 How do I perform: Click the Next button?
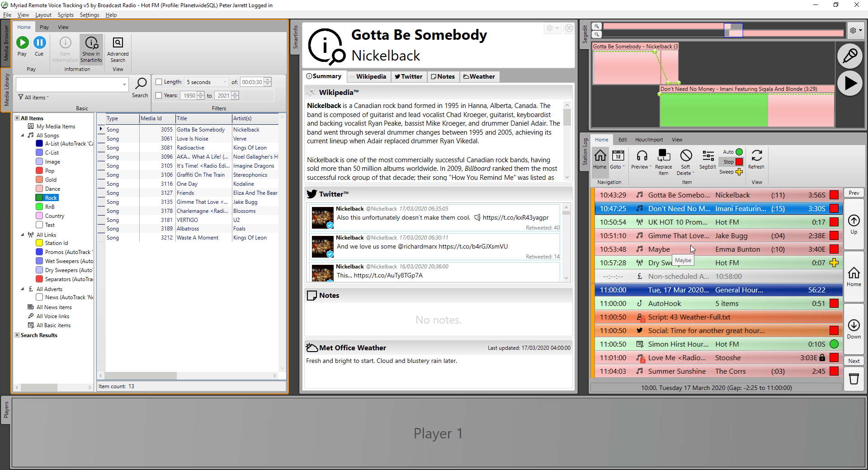(x=854, y=361)
